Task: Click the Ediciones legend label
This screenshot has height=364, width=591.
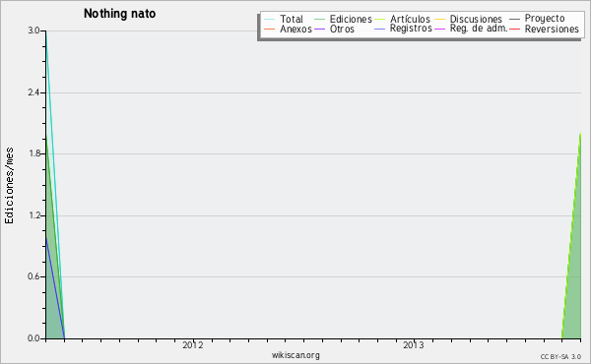Action: point(351,19)
